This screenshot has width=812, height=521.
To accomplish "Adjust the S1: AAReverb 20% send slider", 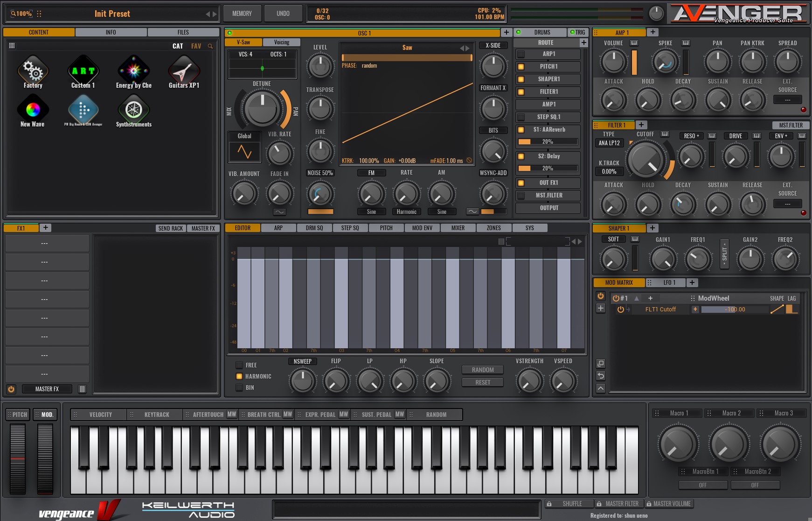I will pyautogui.click(x=548, y=142).
